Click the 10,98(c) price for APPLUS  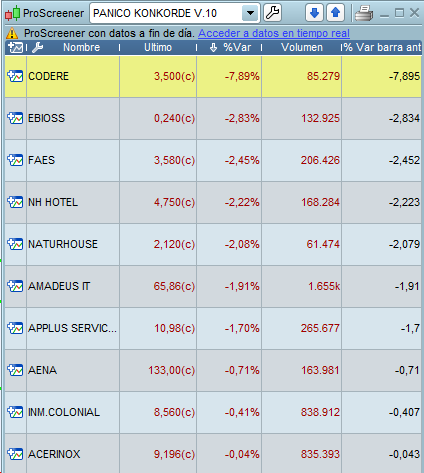(x=174, y=328)
